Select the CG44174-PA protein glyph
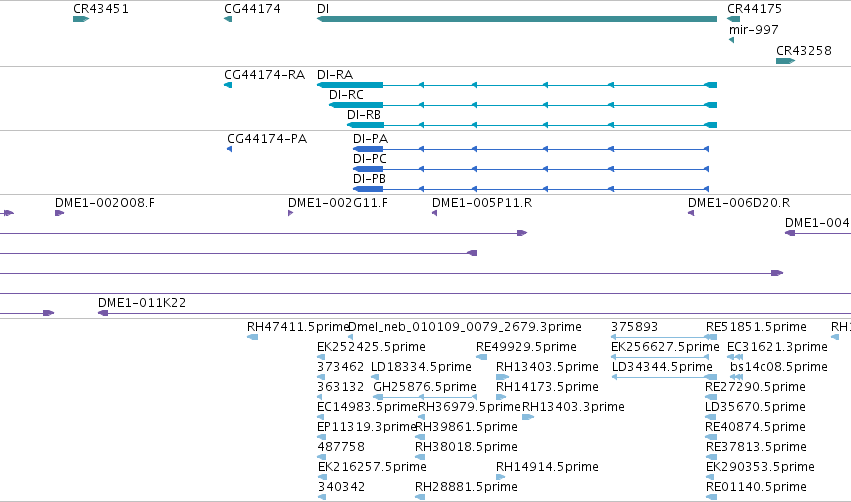The image size is (851, 502). 230,149
